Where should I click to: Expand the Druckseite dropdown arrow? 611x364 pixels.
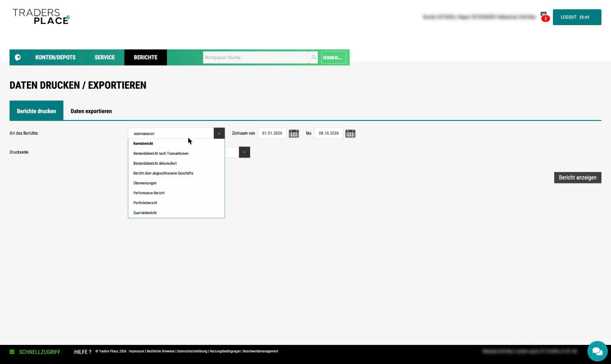pyautogui.click(x=245, y=152)
